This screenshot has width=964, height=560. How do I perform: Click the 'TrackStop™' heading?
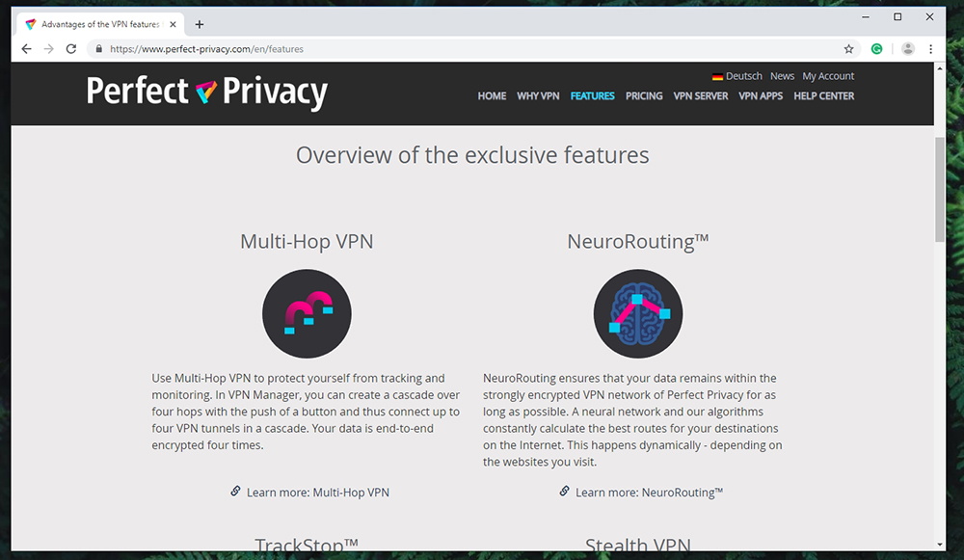[x=307, y=544]
